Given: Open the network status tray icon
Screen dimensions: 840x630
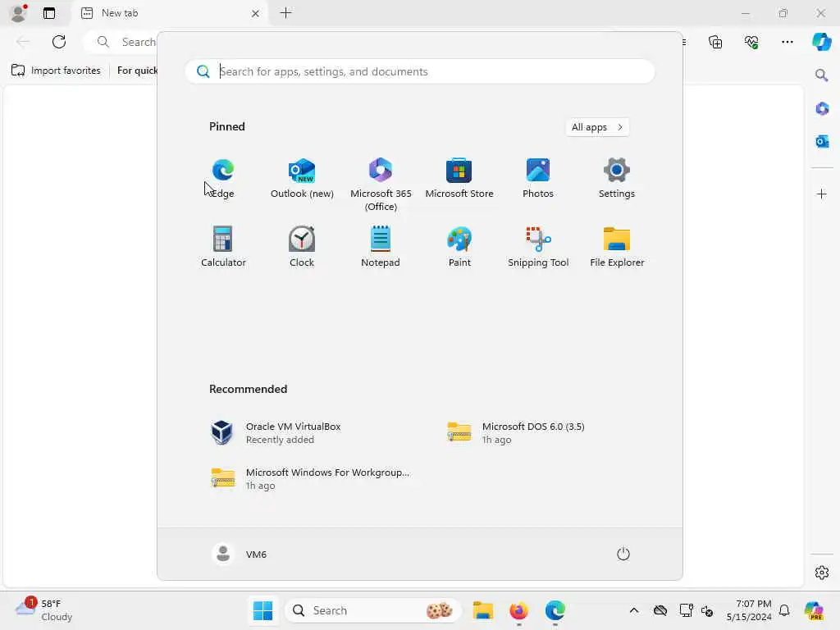Looking at the screenshot, I should point(686,610).
